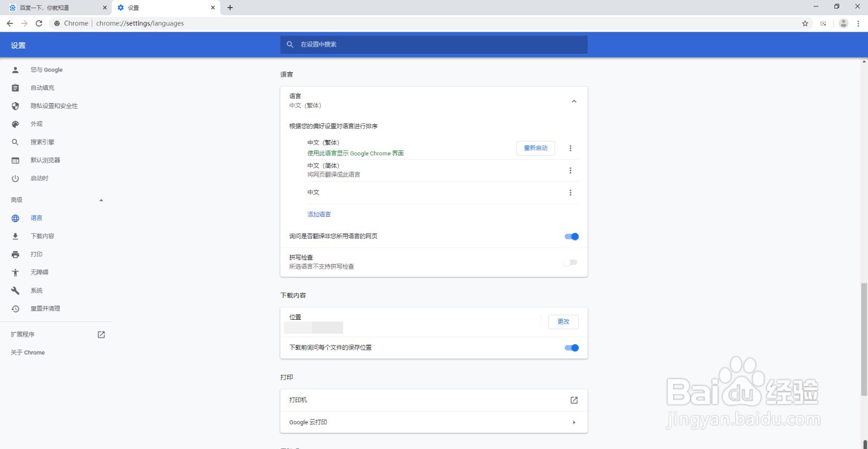868x449 pixels.
Task: Toggle 下载前询问每个文件的保存位置
Action: (x=572, y=348)
